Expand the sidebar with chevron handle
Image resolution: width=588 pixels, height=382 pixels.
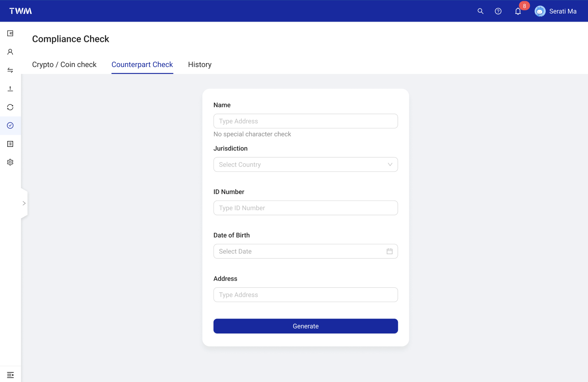point(24,203)
